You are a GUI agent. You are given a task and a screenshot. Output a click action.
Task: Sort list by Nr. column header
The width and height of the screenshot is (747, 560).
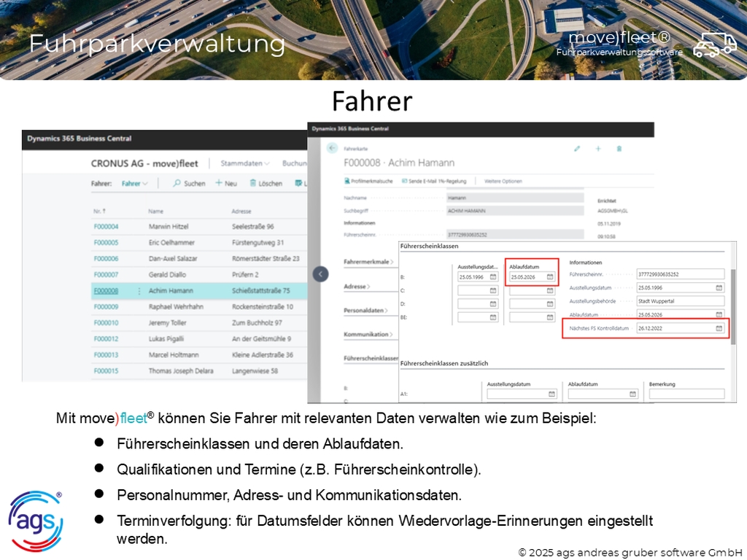tap(99, 211)
